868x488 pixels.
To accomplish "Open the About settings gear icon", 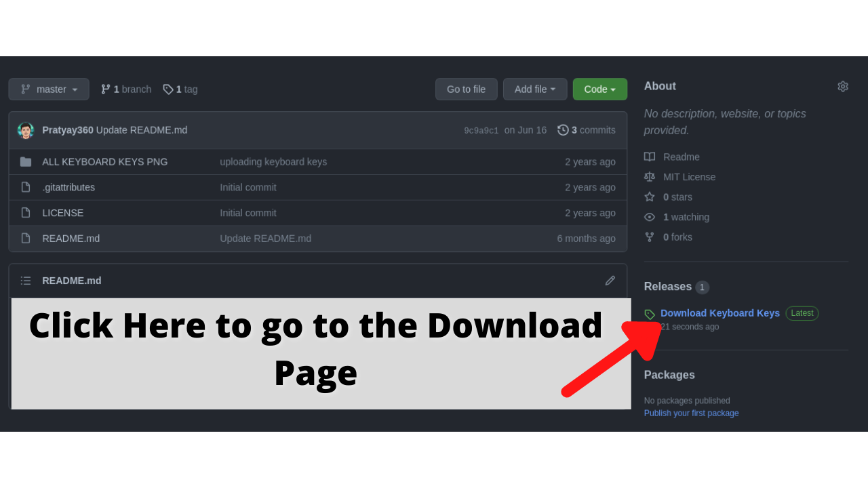I will [x=843, y=86].
